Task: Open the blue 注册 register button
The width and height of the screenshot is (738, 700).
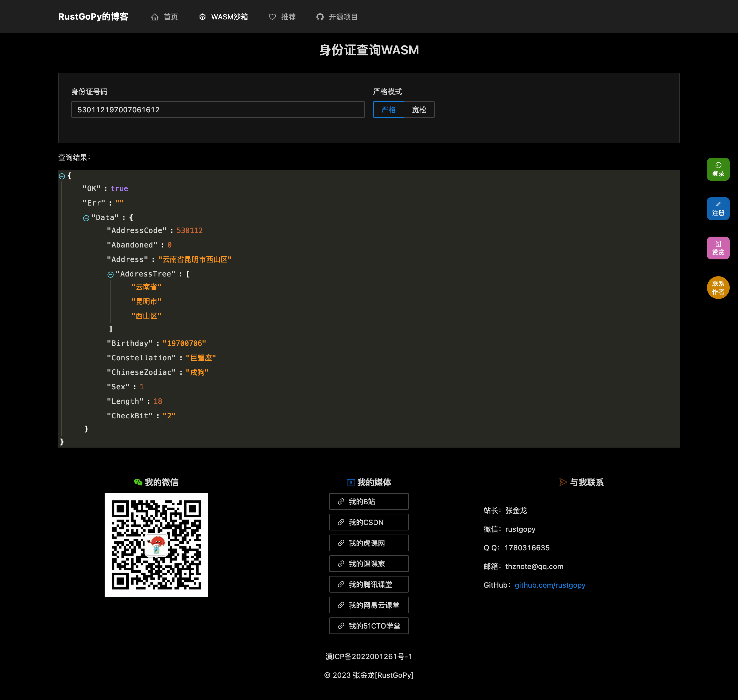Action: [x=718, y=209]
